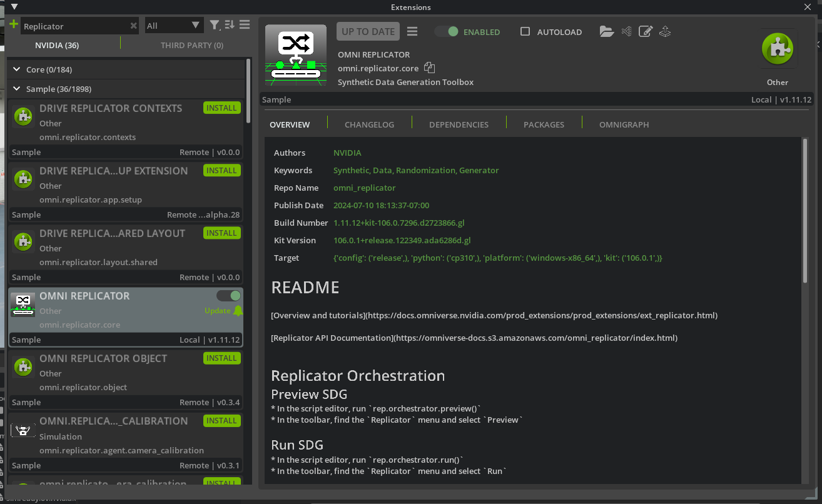This screenshot has height=504, width=822.
Task: Click the Update bell icon on Omni Replicator
Action: coord(238,311)
